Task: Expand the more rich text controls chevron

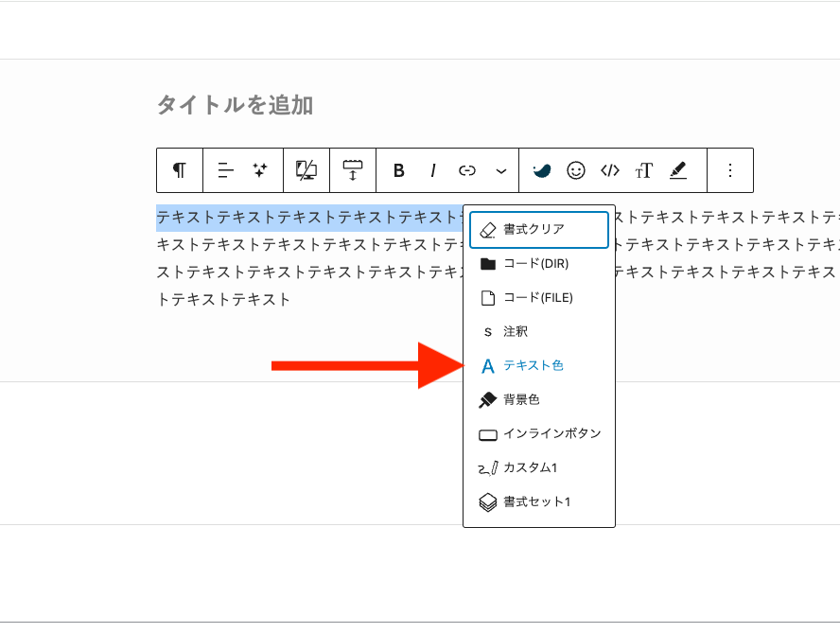Action: (x=501, y=170)
